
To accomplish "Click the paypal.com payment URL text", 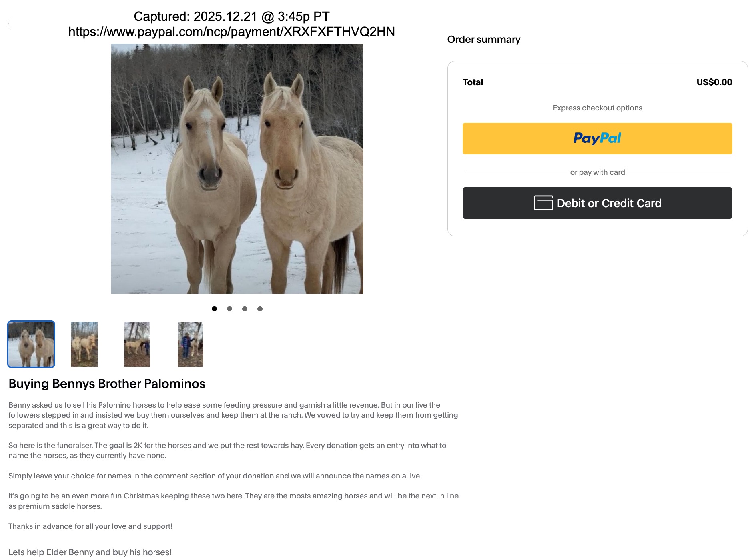I will point(231,32).
